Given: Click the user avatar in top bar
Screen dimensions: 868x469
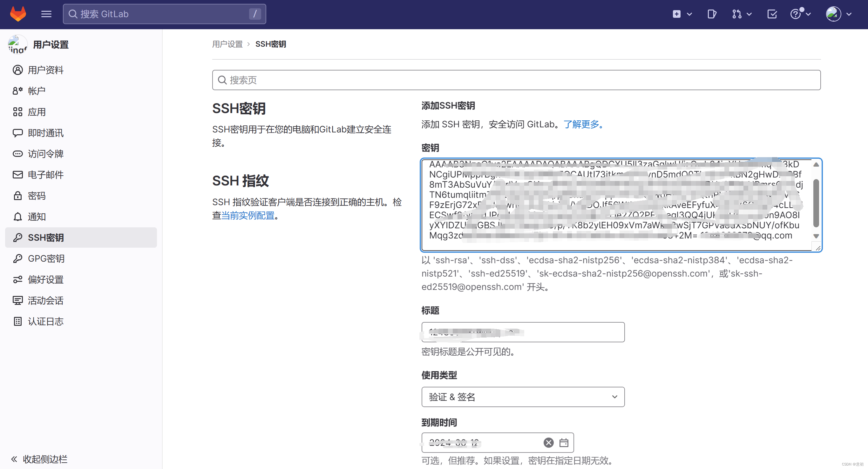Looking at the screenshot, I should tap(833, 14).
